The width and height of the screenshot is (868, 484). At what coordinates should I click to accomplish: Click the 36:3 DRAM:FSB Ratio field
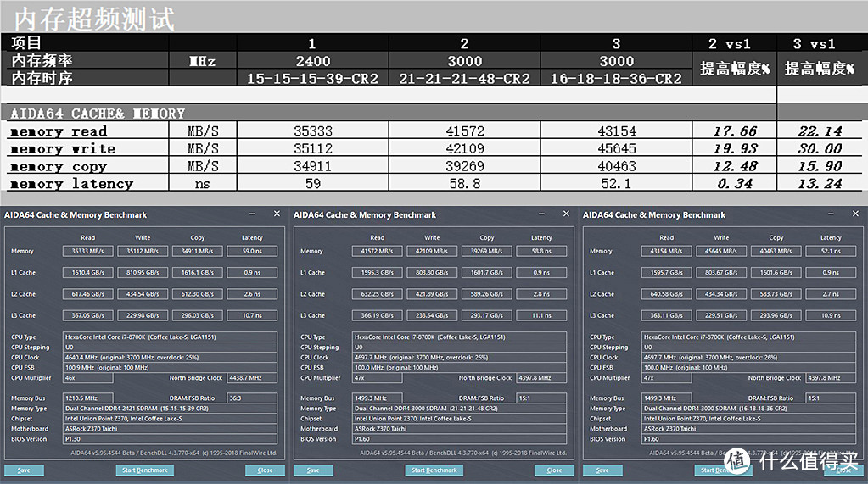(252, 398)
